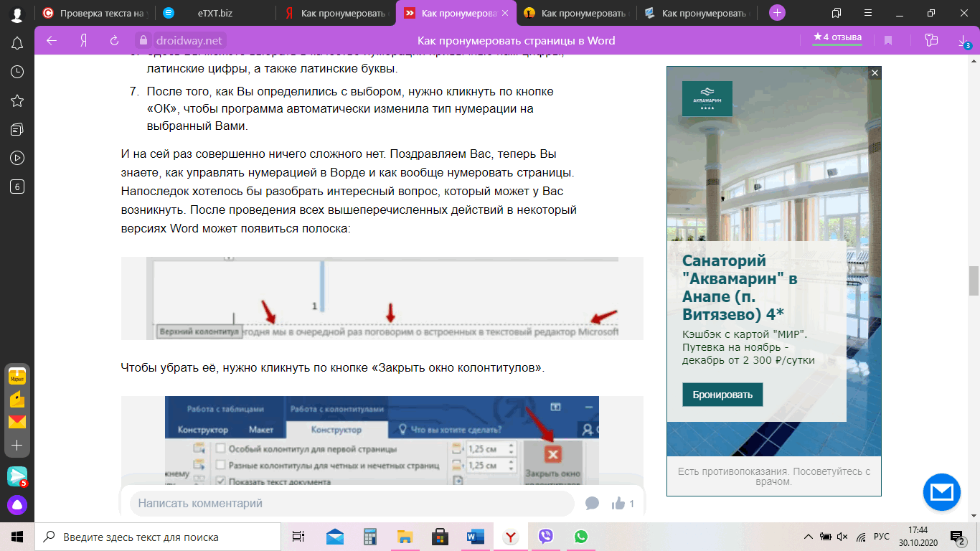Click the "Написать комментарий" field

click(x=352, y=504)
